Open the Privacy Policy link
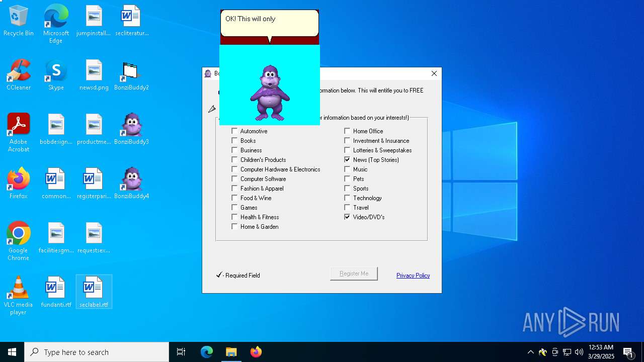644x362 pixels. point(413,276)
